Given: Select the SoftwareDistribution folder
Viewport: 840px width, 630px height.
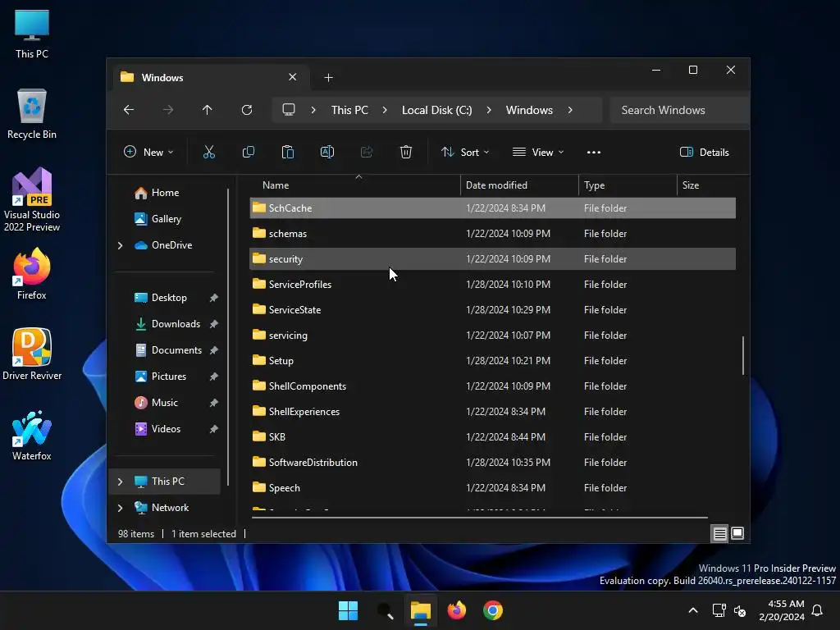Looking at the screenshot, I should pyautogui.click(x=493, y=463).
